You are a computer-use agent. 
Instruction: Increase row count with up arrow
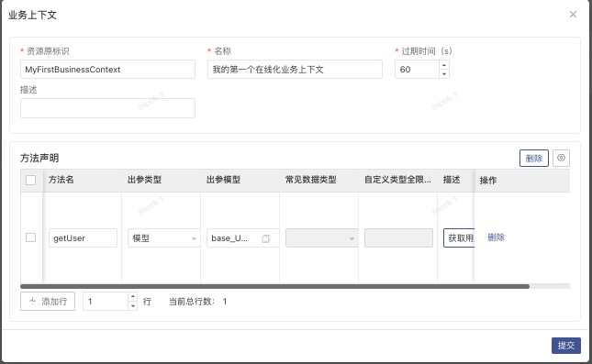point(132,296)
